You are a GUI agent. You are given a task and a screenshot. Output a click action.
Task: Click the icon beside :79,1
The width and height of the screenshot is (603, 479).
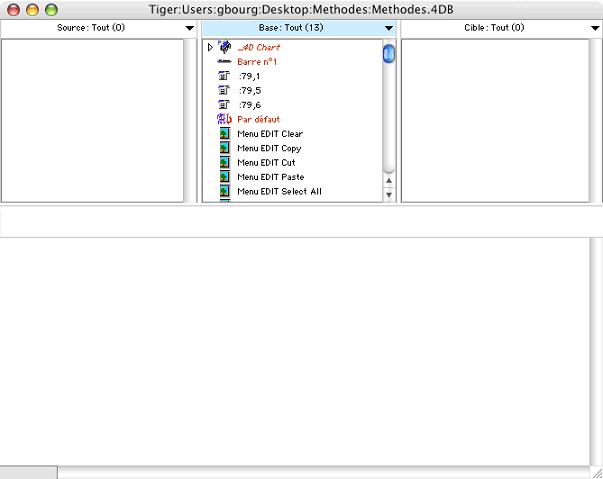pyautogui.click(x=224, y=76)
